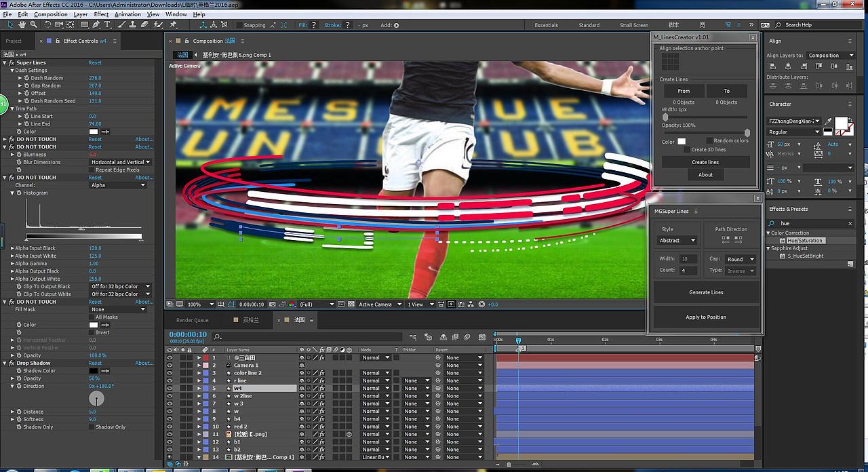868x472 pixels.
Task: Hide the Camera 1 layer
Action: (170, 365)
